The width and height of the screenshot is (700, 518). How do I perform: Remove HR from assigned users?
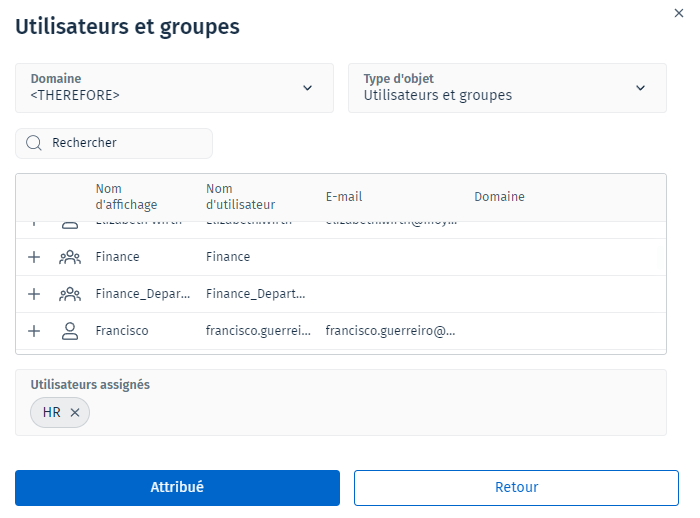[75, 412]
